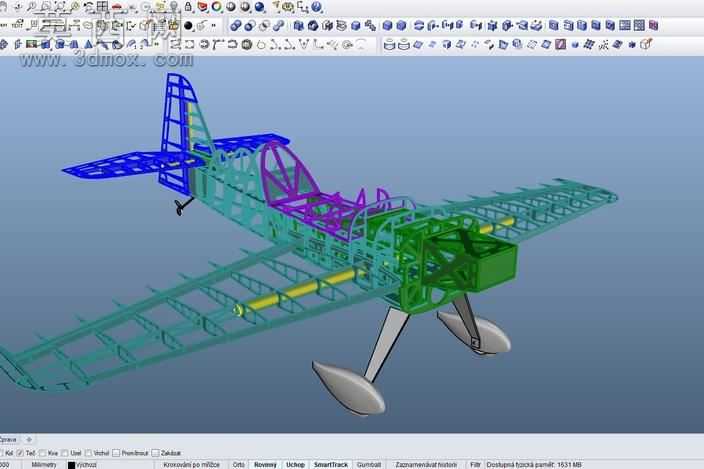Click the blue render sphere icon

[x=260, y=7]
